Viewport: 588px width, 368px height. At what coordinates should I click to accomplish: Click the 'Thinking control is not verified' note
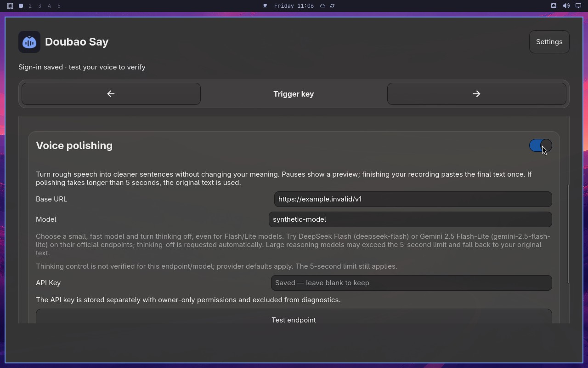[x=216, y=266]
